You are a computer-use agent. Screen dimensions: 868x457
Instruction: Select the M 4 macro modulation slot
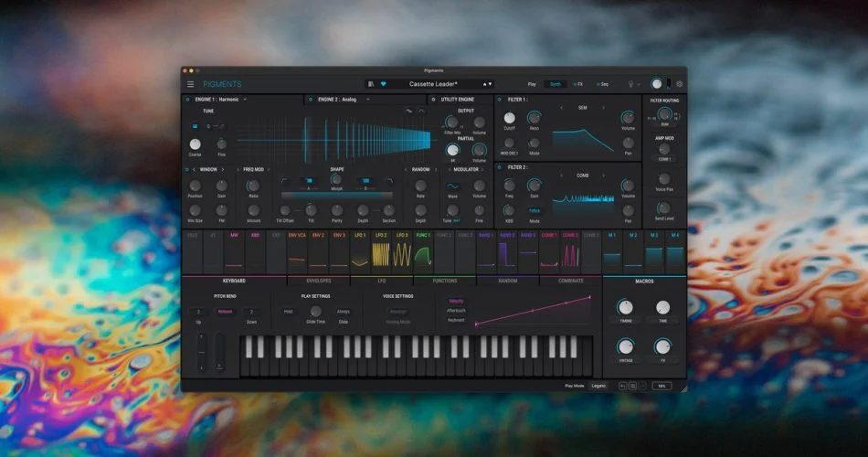tap(675, 252)
